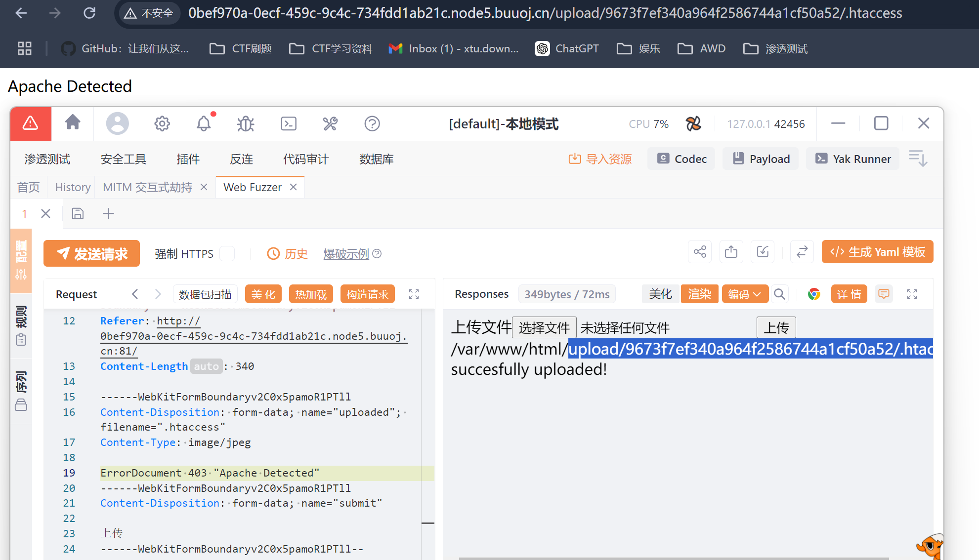Expand the Request panel fullscreen
The width and height of the screenshot is (979, 560).
click(414, 294)
